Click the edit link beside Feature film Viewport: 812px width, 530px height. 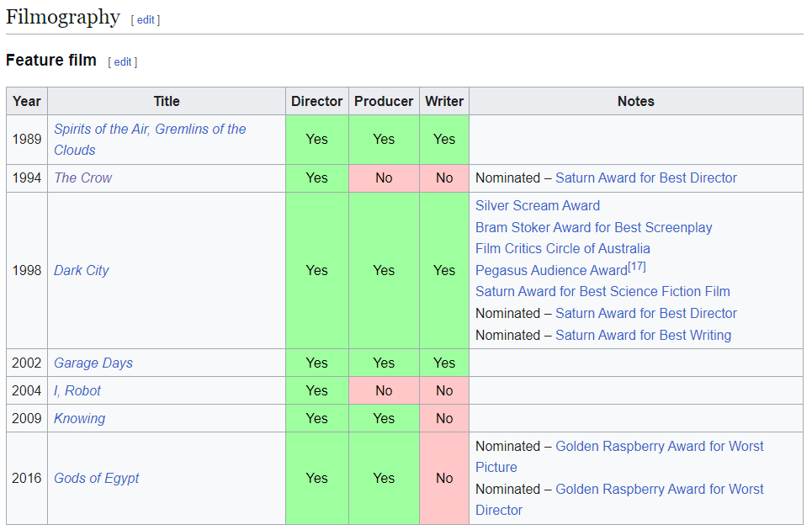[123, 61]
